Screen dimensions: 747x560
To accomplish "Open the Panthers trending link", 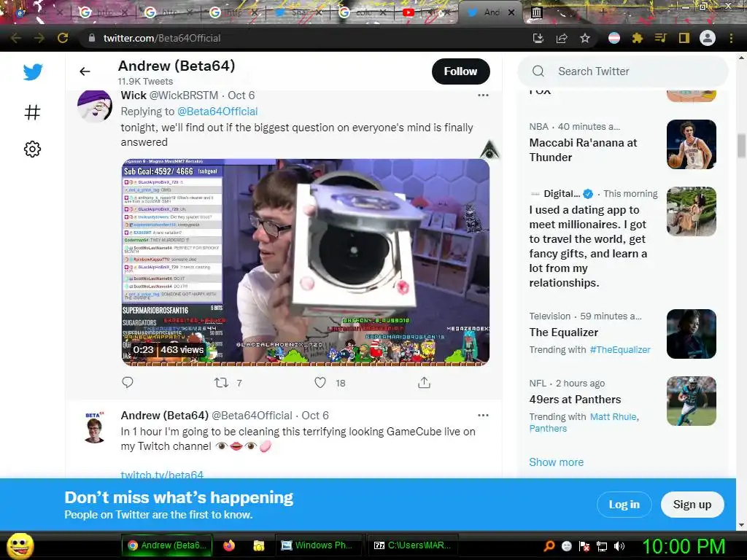I will coord(548,429).
